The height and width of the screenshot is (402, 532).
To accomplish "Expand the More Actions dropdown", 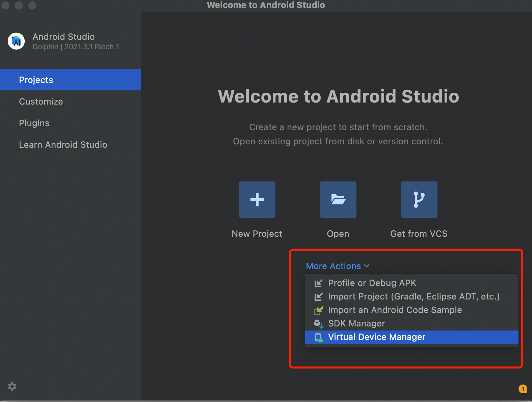I will (x=338, y=266).
